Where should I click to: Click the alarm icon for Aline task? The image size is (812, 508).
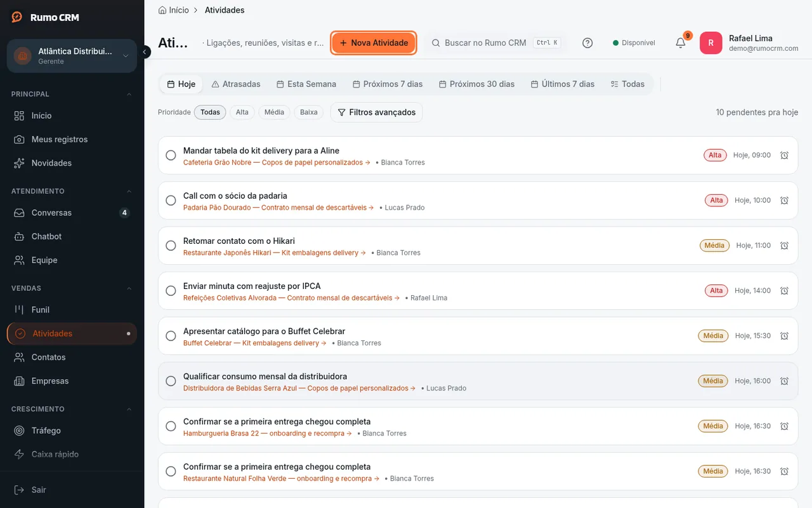pos(784,155)
